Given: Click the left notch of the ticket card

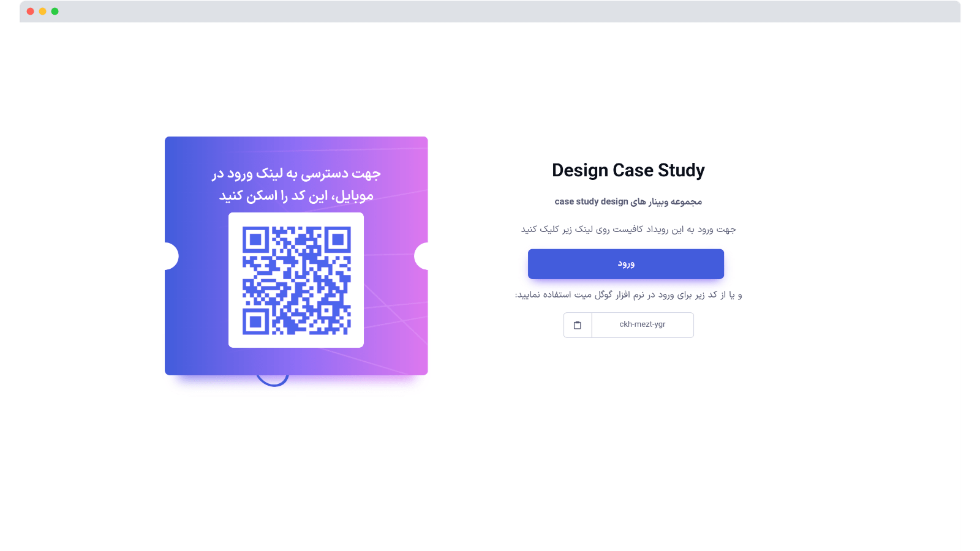Looking at the screenshot, I should click(171, 256).
